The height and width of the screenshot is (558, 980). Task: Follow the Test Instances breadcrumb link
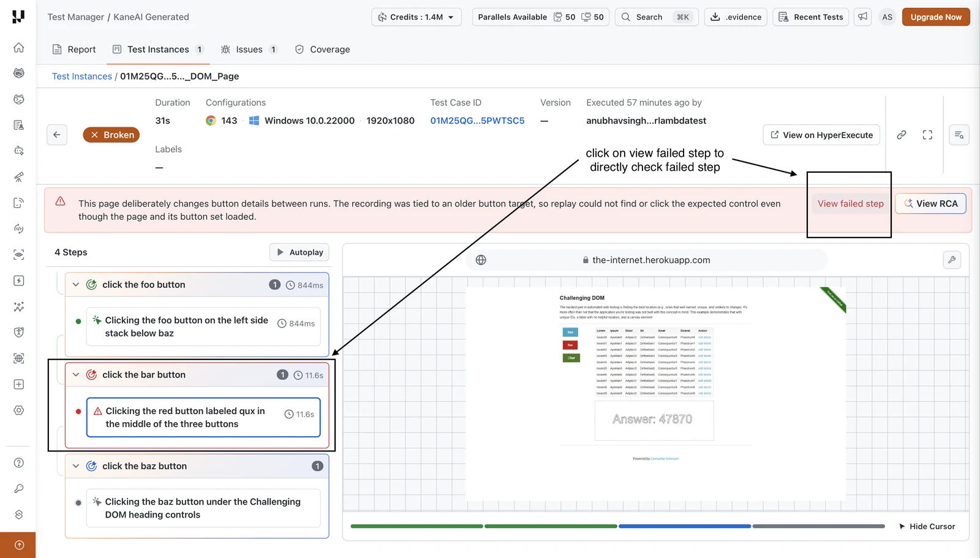click(82, 77)
